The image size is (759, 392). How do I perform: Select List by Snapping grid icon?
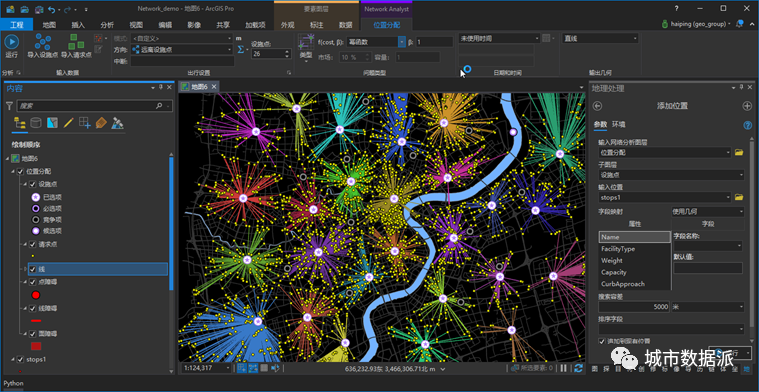(85, 122)
